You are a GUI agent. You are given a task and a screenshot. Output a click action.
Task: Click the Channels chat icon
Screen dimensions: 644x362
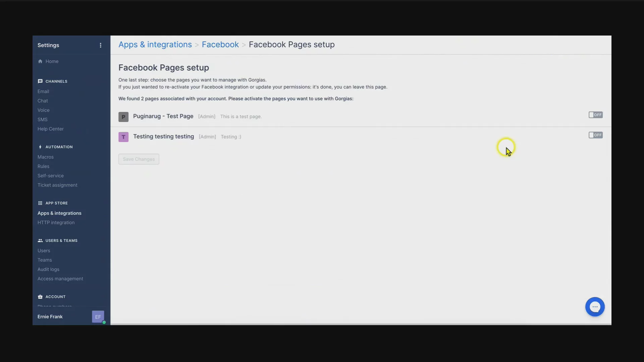[40, 81]
